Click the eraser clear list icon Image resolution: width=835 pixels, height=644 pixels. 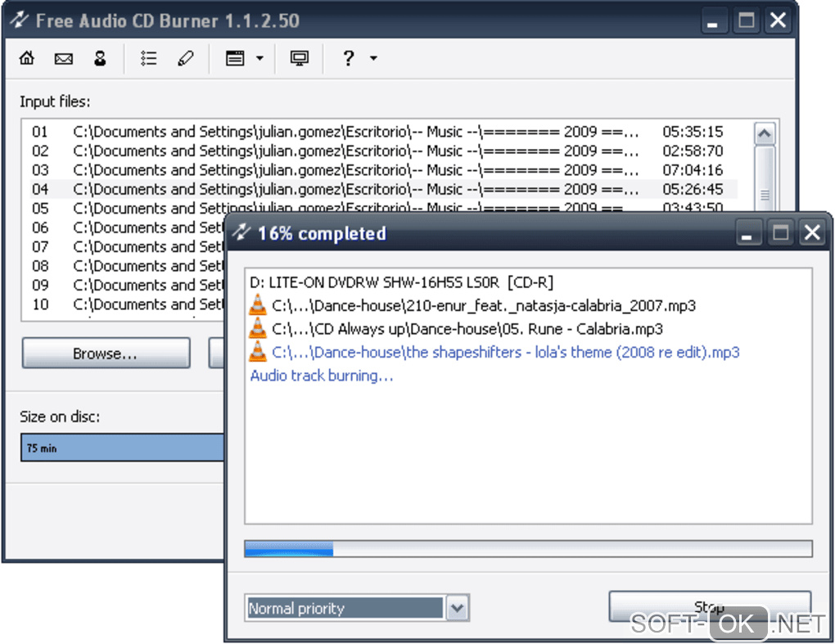pos(185,57)
